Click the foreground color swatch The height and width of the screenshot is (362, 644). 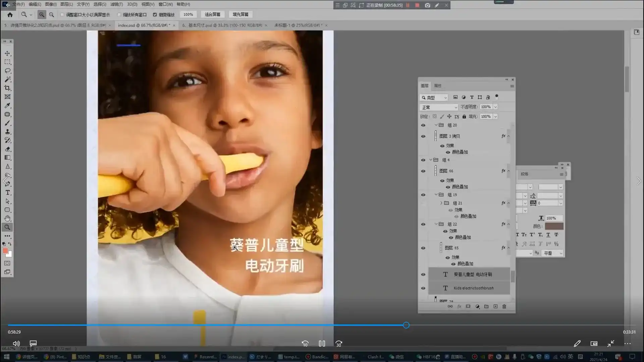(x=5, y=250)
